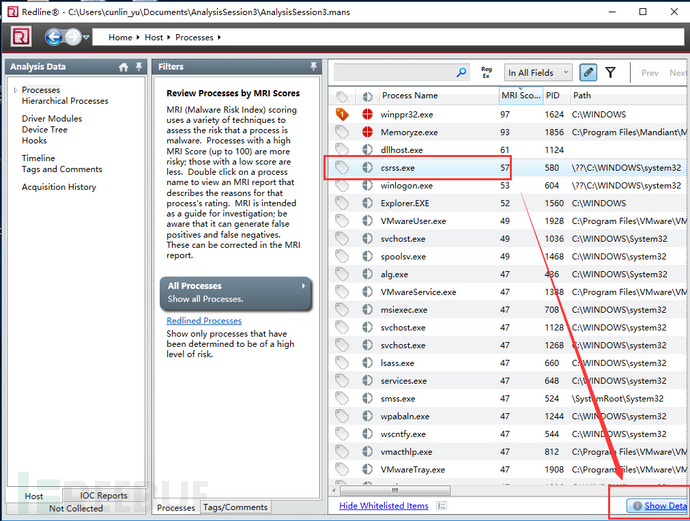This screenshot has height=521, width=690.
Task: Click the tag icon for winppr32.exe
Action: pyautogui.click(x=342, y=114)
